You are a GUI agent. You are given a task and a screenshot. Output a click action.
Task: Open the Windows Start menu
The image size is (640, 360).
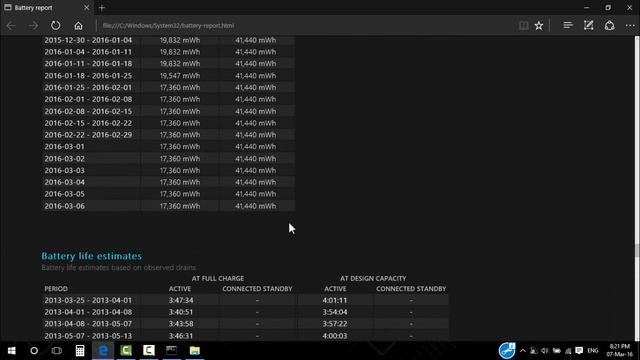11,351
